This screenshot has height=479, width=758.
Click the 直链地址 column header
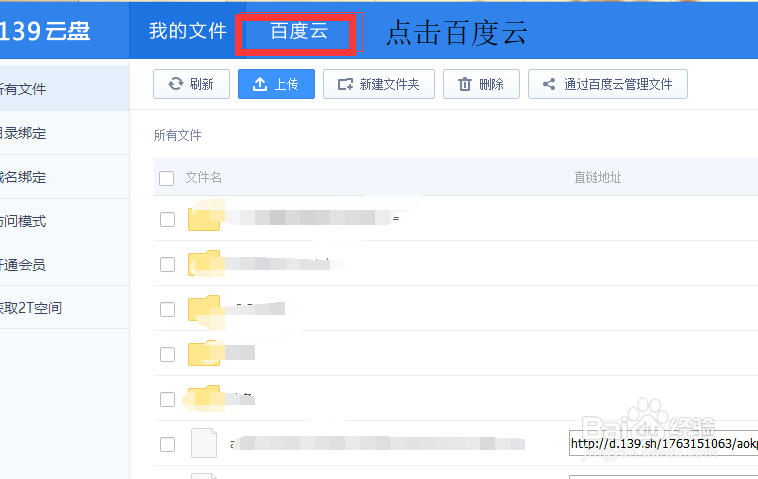click(598, 177)
